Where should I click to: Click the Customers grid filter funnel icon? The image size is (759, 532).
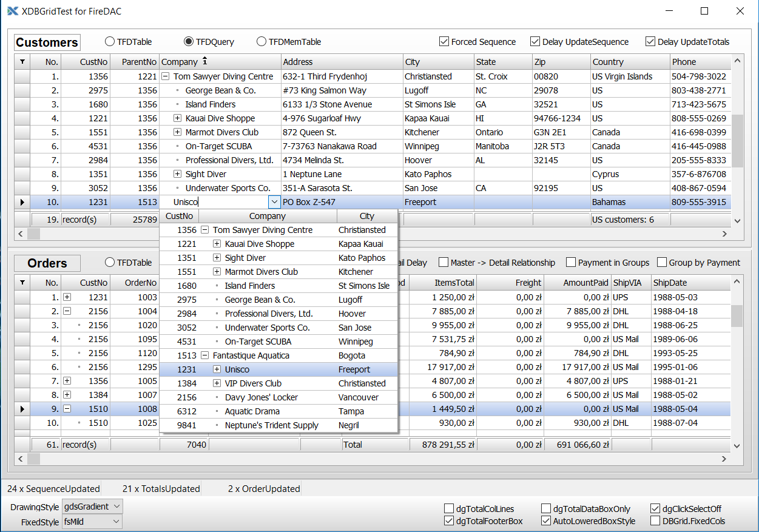(x=22, y=62)
